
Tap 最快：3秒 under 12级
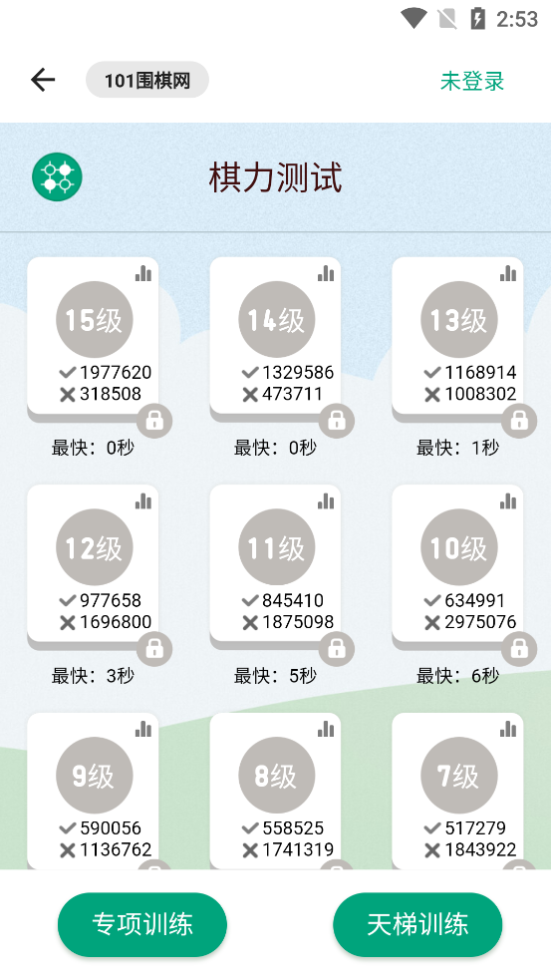(93, 676)
